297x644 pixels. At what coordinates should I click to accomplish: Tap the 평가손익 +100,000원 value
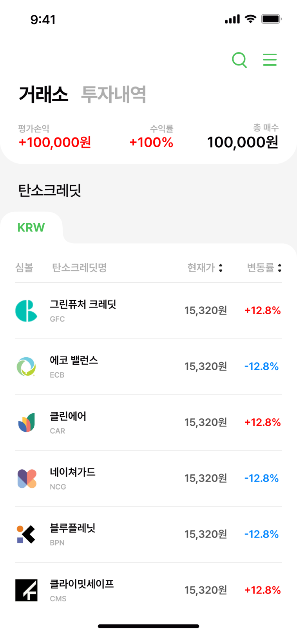coord(55,142)
